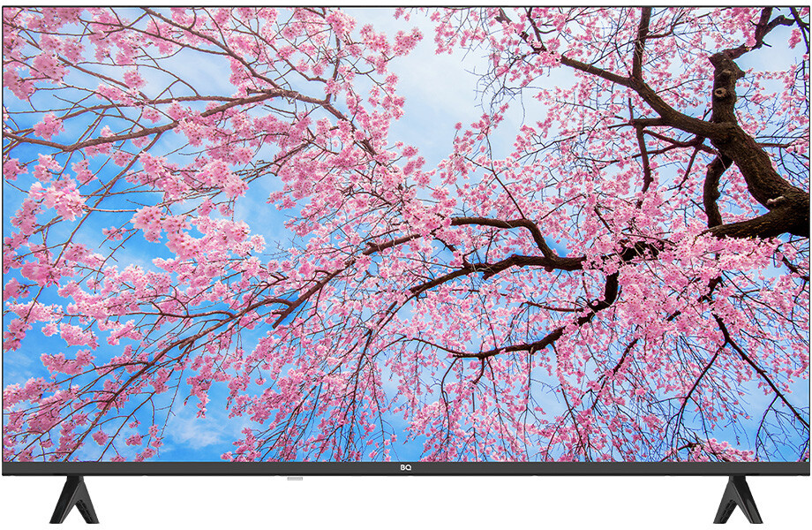The height and width of the screenshot is (530, 812).
Task: Click the white IR sensor below bezel
Action: 295,478
